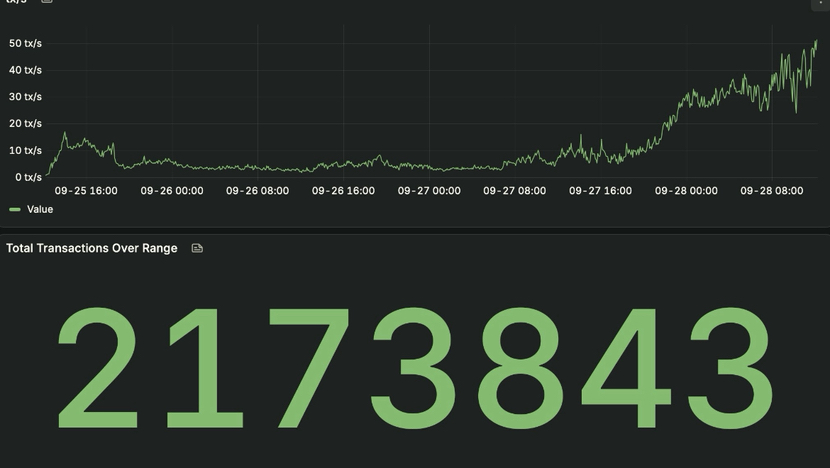Click the description icon beside Total Transactions title
This screenshot has width=830, height=468.
pos(197,248)
